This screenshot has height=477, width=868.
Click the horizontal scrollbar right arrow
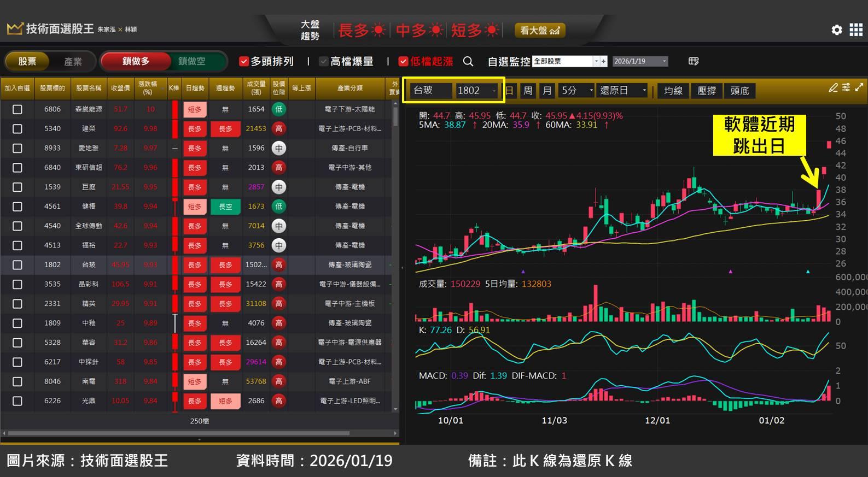[396, 433]
